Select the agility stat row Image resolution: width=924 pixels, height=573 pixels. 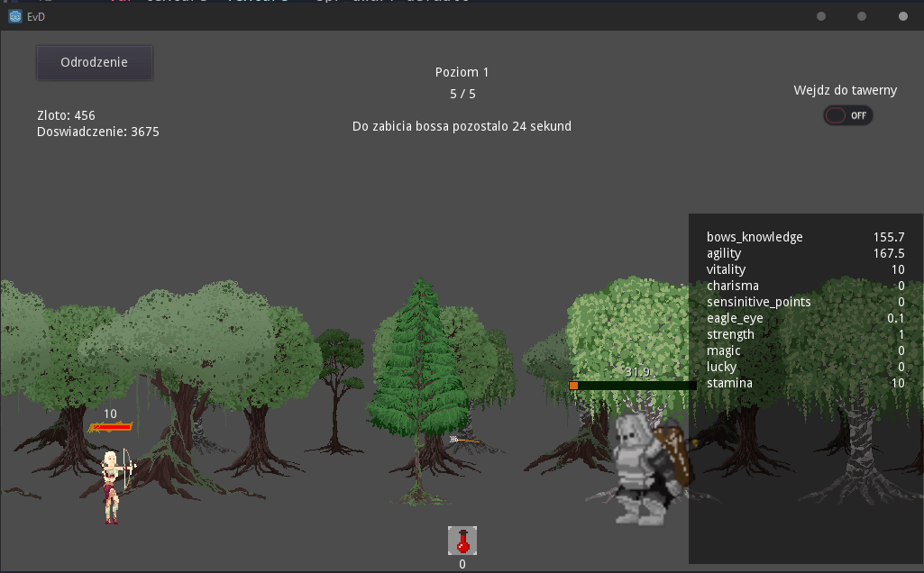tap(806, 253)
